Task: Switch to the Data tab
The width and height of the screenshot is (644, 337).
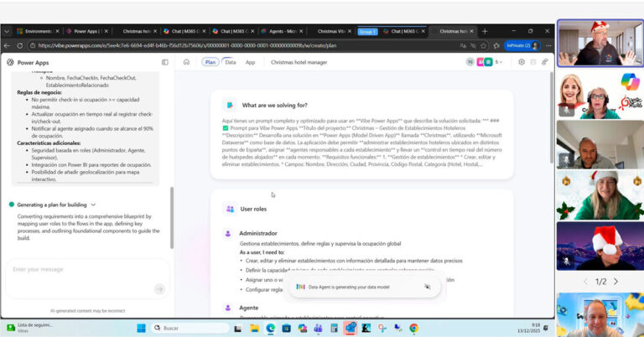Action: tap(231, 62)
